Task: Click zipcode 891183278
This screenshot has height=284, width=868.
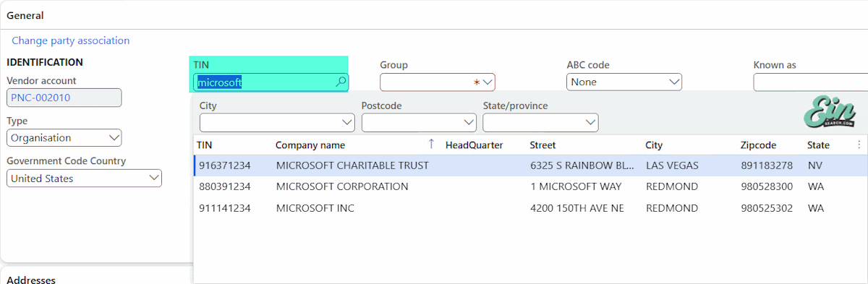Action: [x=767, y=165]
